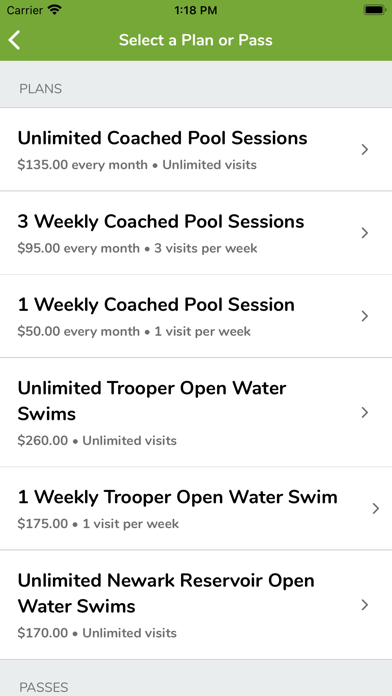Image resolution: width=392 pixels, height=696 pixels.
Task: Tap the Select a Plan or Pass title
Action: 196,40
